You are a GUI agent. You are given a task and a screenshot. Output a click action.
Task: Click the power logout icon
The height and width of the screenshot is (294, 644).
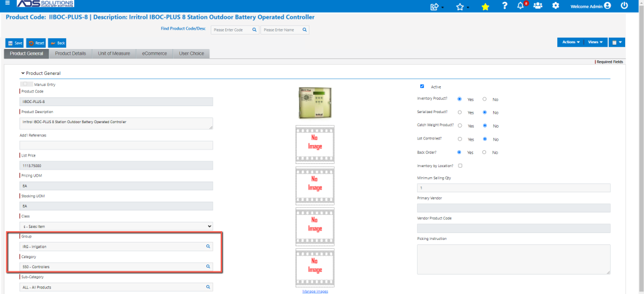click(x=625, y=6)
